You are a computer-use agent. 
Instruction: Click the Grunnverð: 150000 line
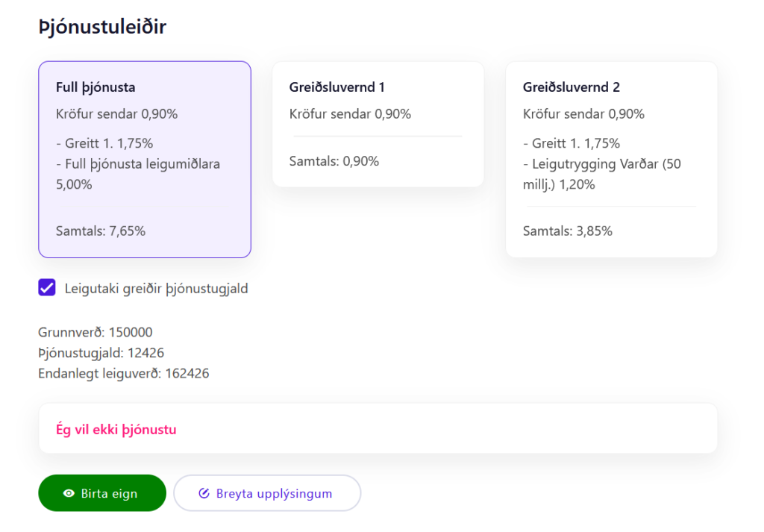[x=95, y=332]
